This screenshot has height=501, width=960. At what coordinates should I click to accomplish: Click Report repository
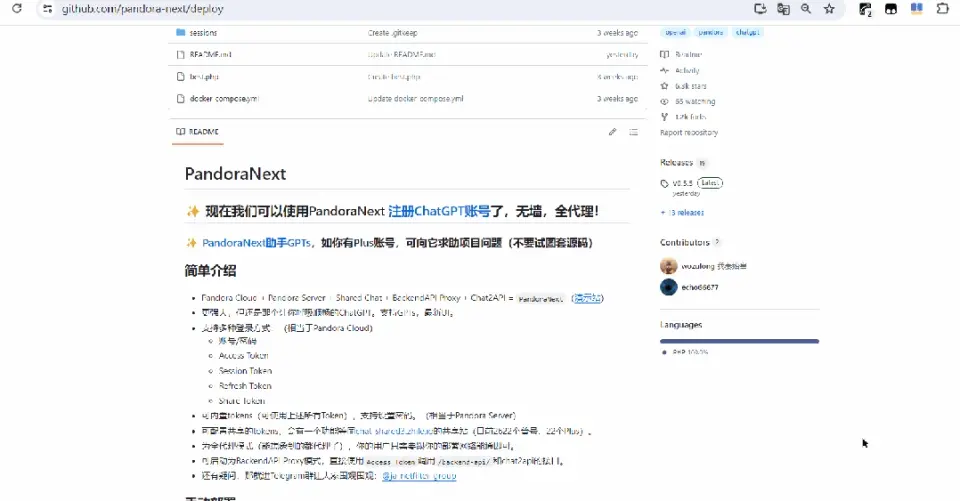[x=689, y=132]
